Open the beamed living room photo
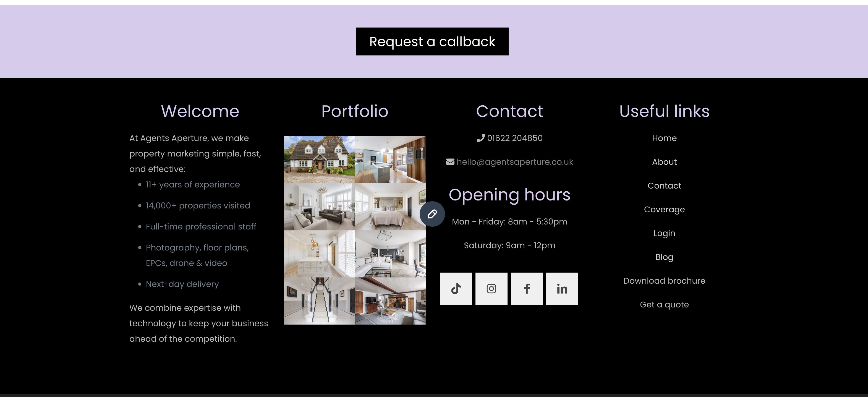The image size is (868, 397). click(x=390, y=301)
